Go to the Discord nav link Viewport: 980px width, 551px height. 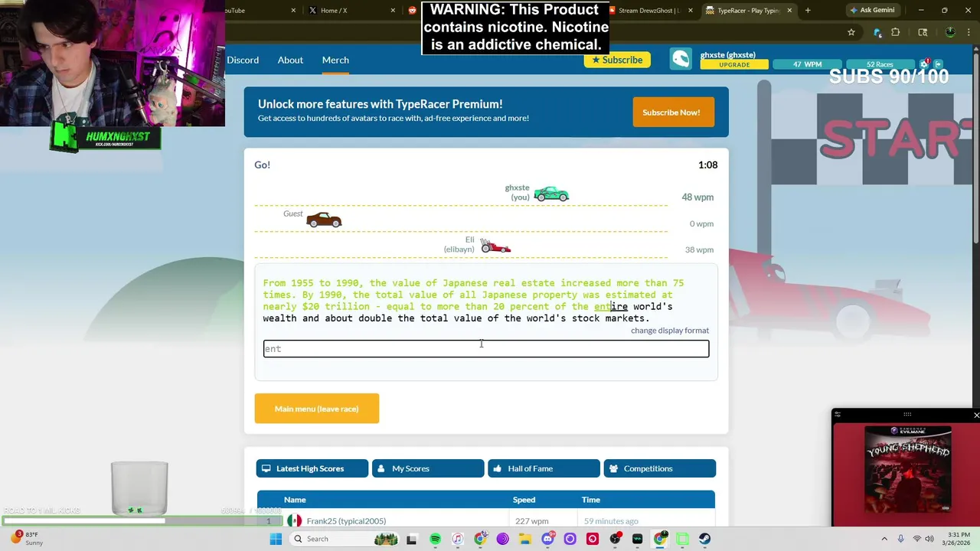click(x=243, y=60)
